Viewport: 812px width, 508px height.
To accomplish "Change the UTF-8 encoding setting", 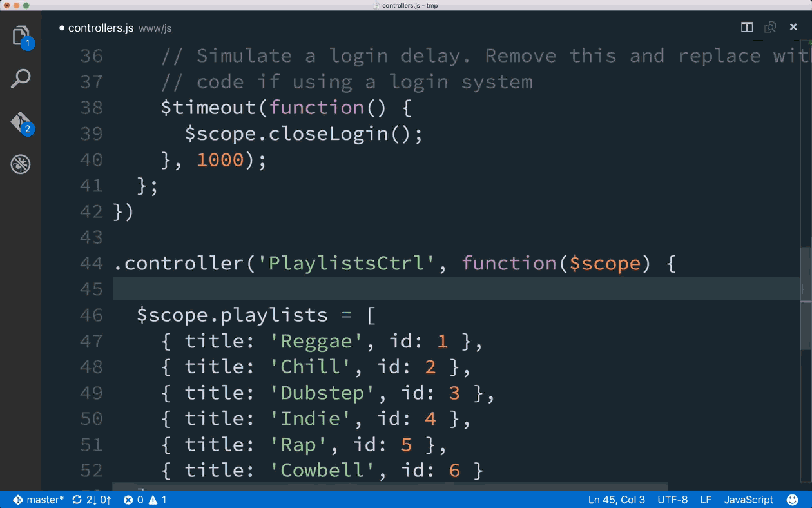I will click(672, 500).
